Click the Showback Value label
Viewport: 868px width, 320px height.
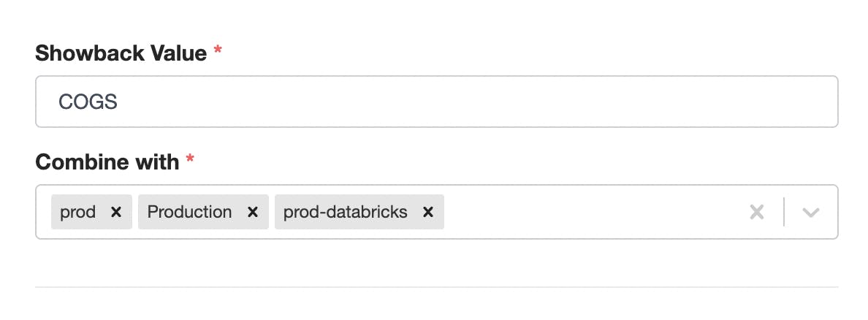(121, 53)
